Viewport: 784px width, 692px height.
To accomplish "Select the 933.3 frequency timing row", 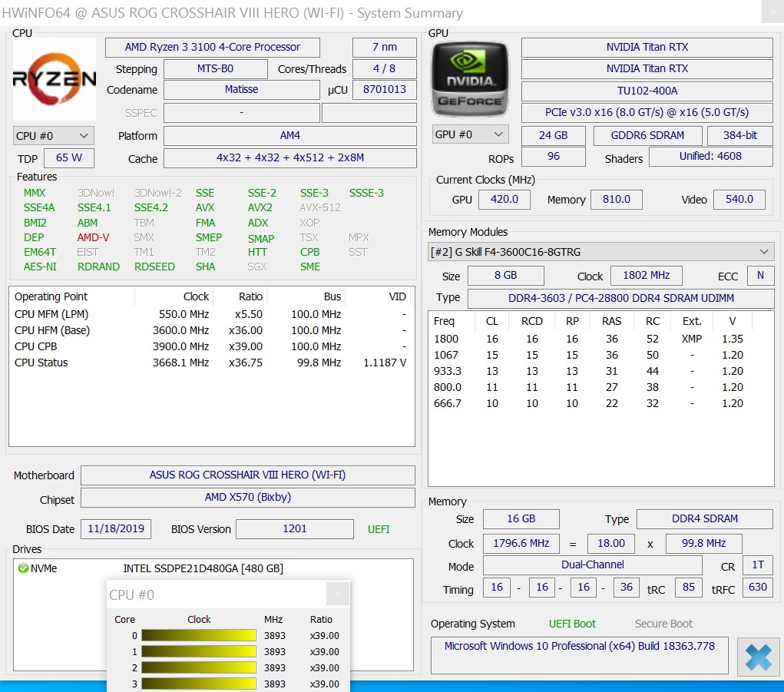I will [x=600, y=371].
